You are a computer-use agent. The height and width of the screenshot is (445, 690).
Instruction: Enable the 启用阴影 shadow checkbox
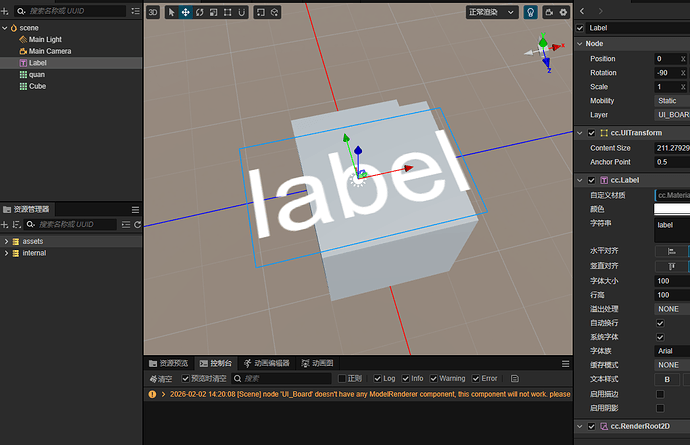pos(660,408)
